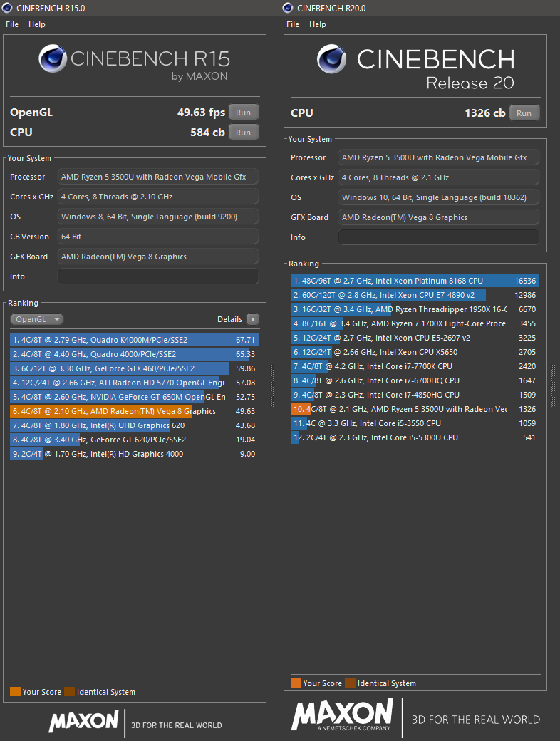560x741 pixels.
Task: Click the Cinebench R20.0 title bar app icon
Action: [x=288, y=8]
